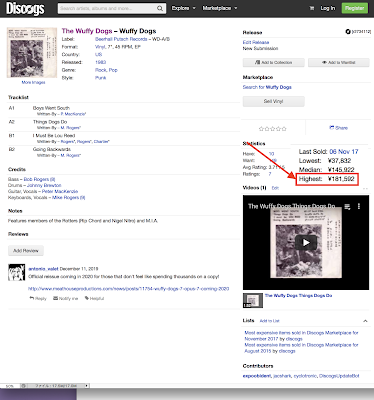
Task: Reply to antonio_valet's review
Action: tap(38, 298)
